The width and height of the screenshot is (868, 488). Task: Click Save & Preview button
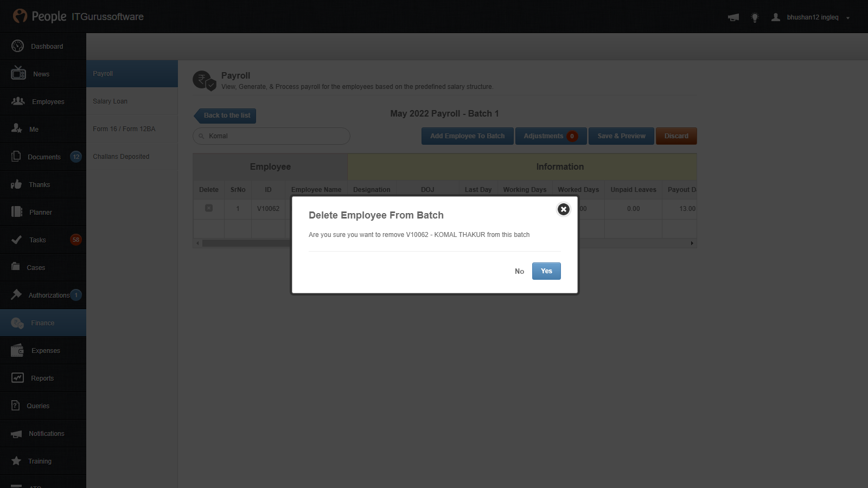tap(622, 136)
